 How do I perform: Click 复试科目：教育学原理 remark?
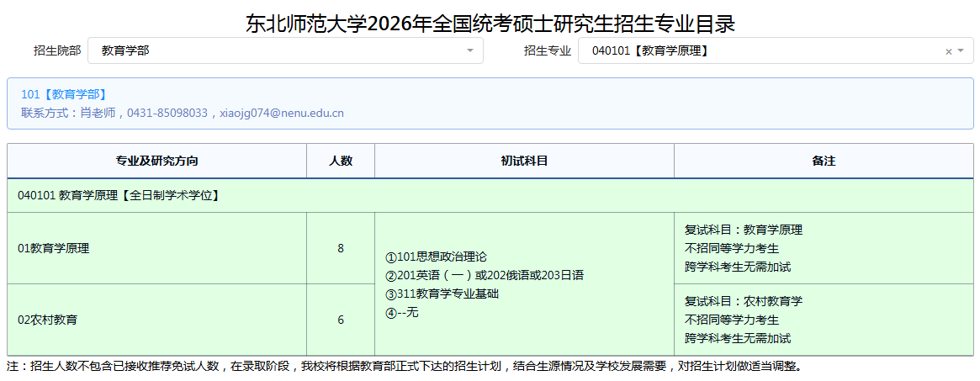pos(744,230)
